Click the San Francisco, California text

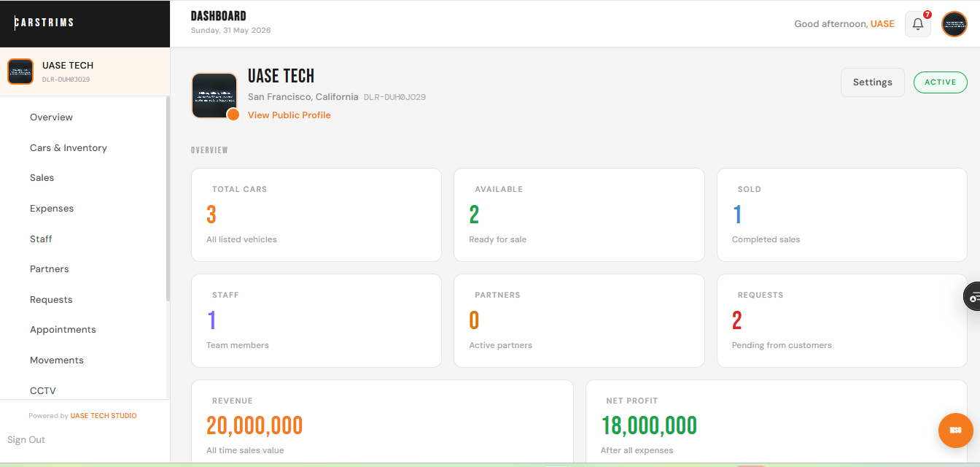pyautogui.click(x=303, y=97)
